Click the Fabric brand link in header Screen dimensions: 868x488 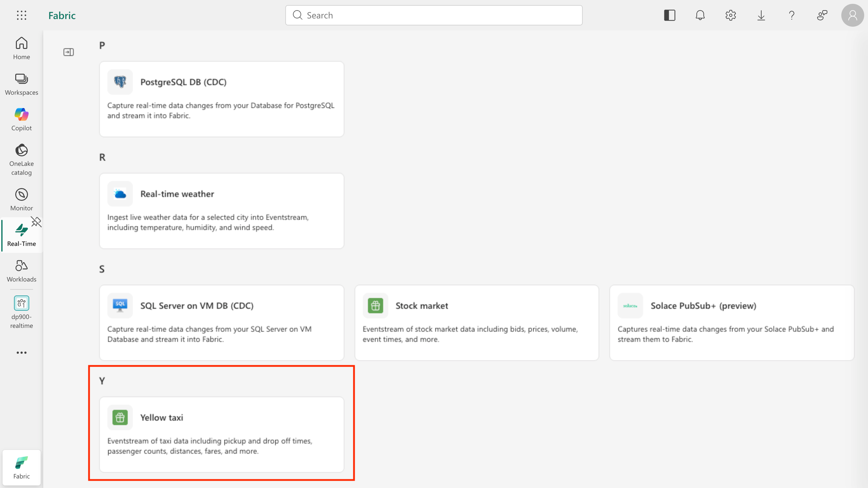[62, 16]
